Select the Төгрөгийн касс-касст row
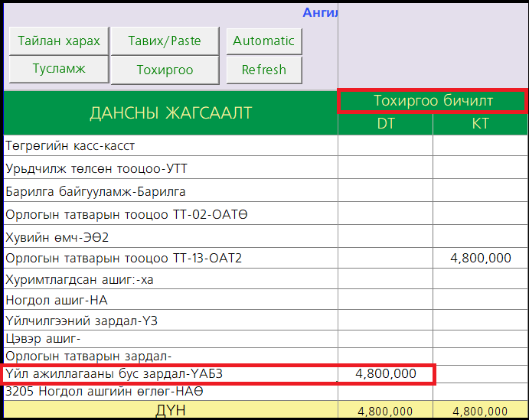This screenshot has width=529, height=420. (x=170, y=145)
